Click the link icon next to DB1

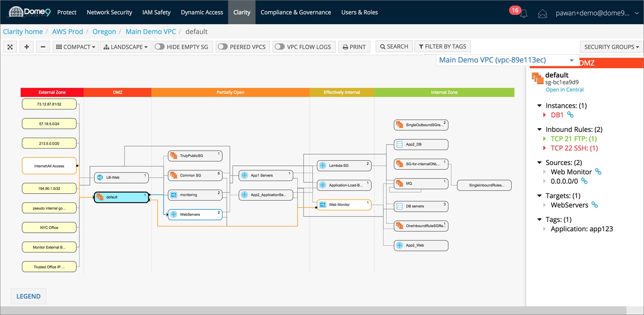(x=570, y=114)
